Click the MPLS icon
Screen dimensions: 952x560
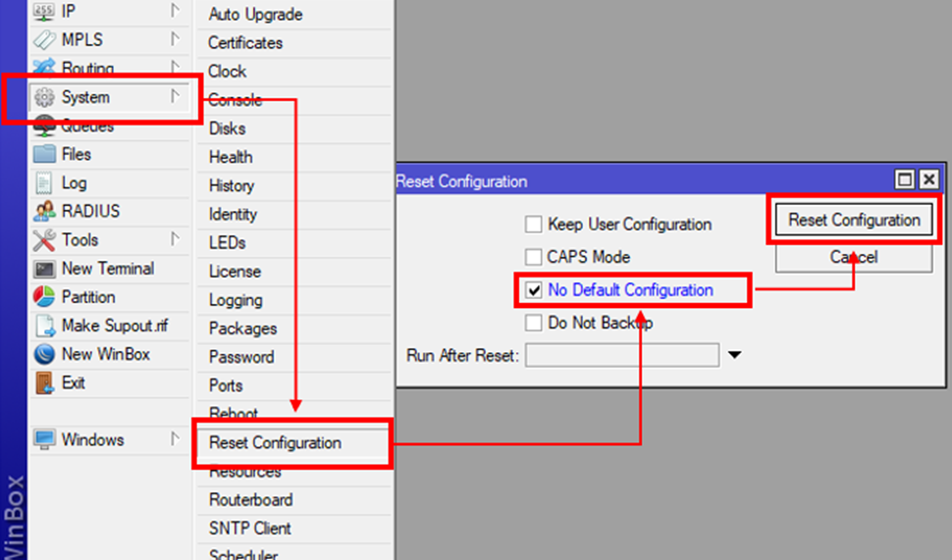point(44,40)
